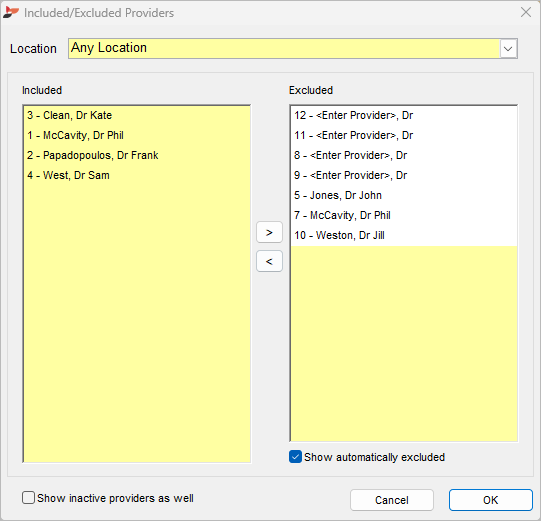
Task: Click the app logo in title bar
Action: click(x=10, y=12)
